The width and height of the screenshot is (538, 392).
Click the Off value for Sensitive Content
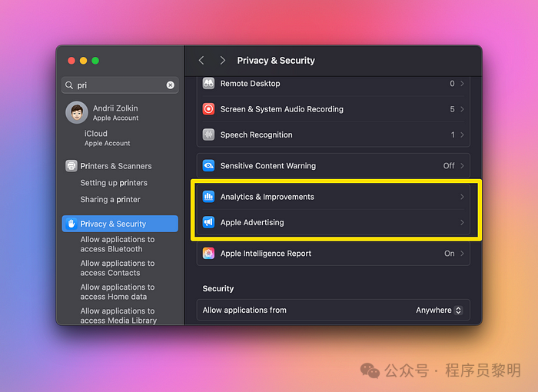pyautogui.click(x=449, y=166)
